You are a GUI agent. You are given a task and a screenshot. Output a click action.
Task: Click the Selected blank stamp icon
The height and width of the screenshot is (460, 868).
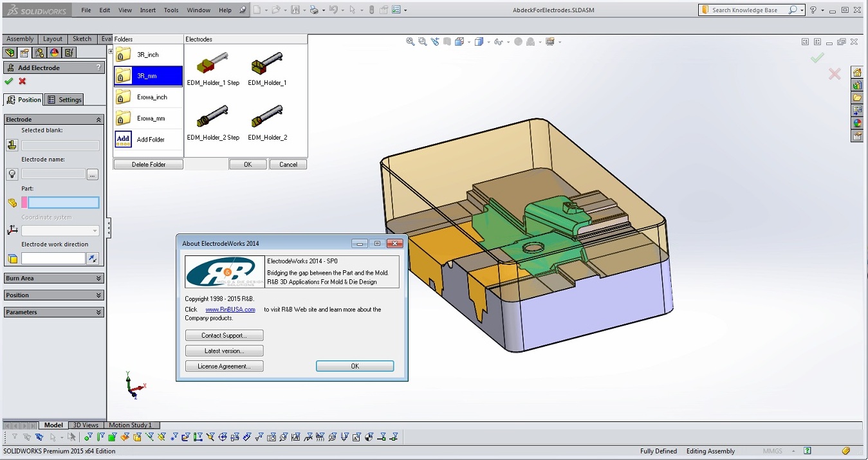click(x=12, y=145)
